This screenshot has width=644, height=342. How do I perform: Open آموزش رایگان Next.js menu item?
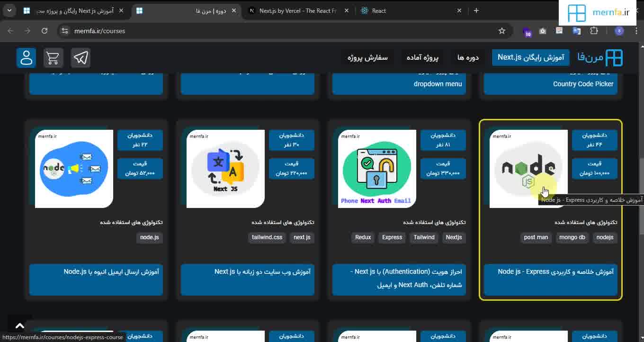(x=531, y=57)
